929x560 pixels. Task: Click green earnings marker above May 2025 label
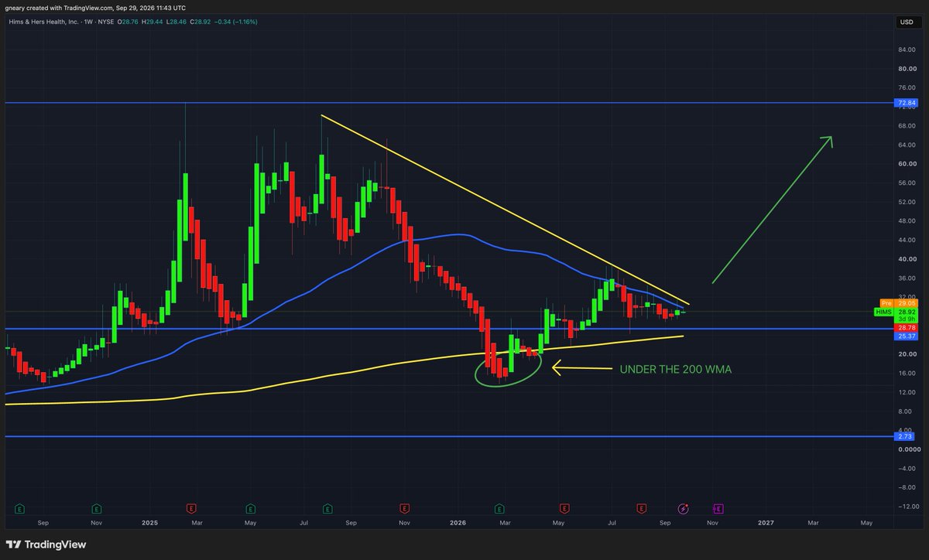click(250, 508)
